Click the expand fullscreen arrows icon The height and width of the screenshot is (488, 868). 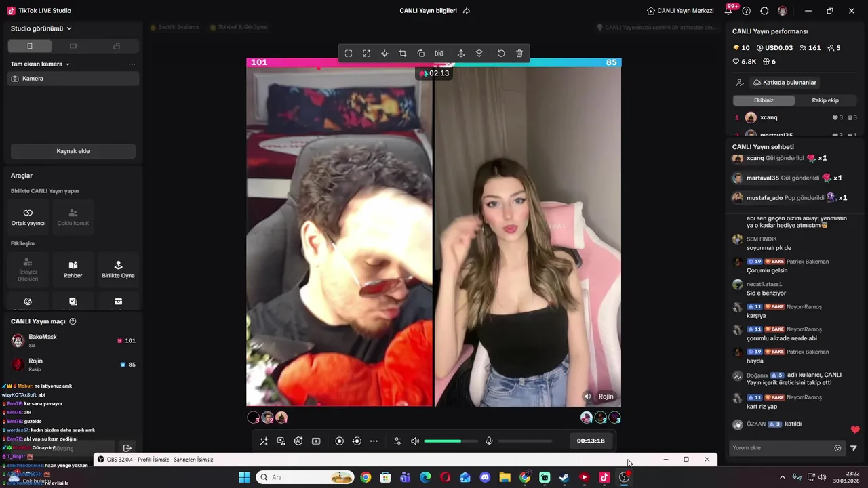pos(367,54)
